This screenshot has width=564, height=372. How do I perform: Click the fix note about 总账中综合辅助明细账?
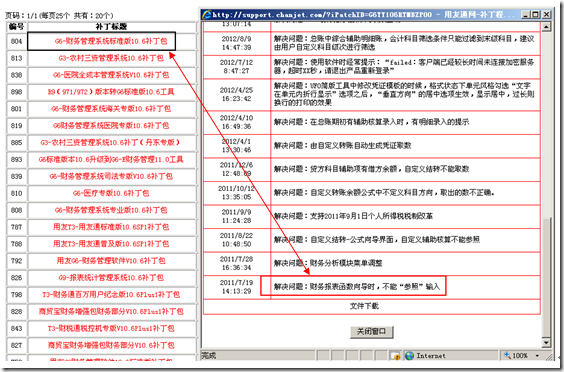click(x=404, y=43)
